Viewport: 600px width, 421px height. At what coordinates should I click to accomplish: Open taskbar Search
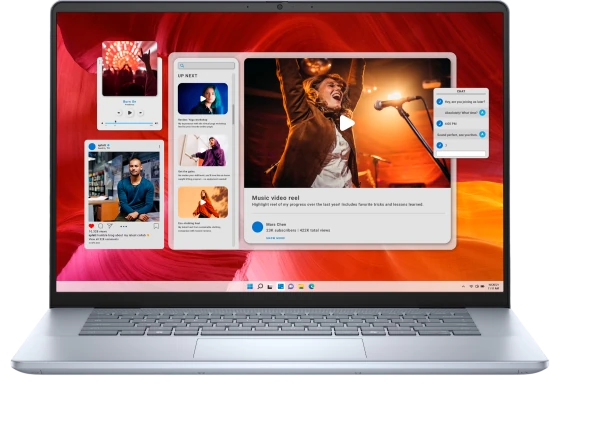[x=260, y=286]
